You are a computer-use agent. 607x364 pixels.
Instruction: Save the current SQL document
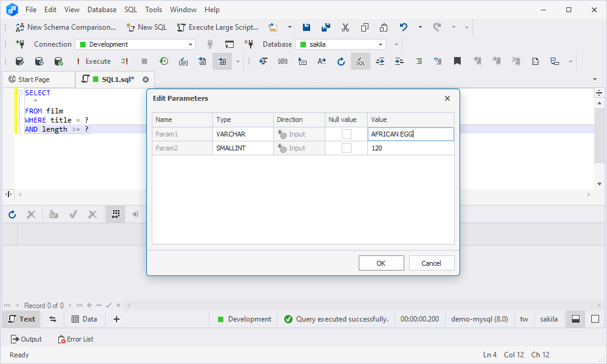pyautogui.click(x=306, y=27)
